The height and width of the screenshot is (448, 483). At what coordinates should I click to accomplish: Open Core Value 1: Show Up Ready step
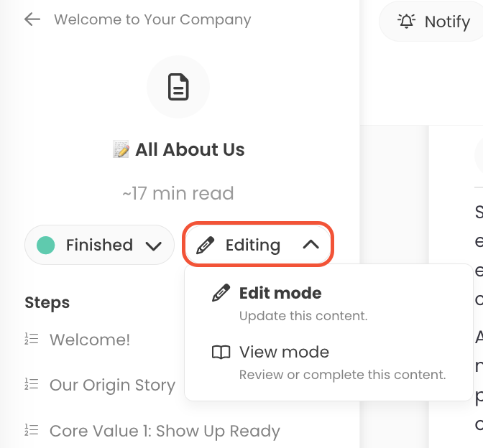pos(165,431)
